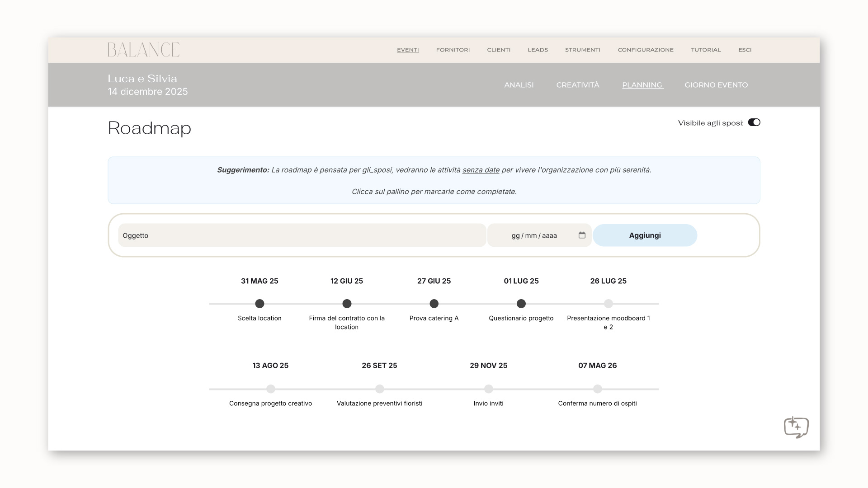The height and width of the screenshot is (488, 868).
Task: Click the 'senza date' link
Action: (481, 170)
